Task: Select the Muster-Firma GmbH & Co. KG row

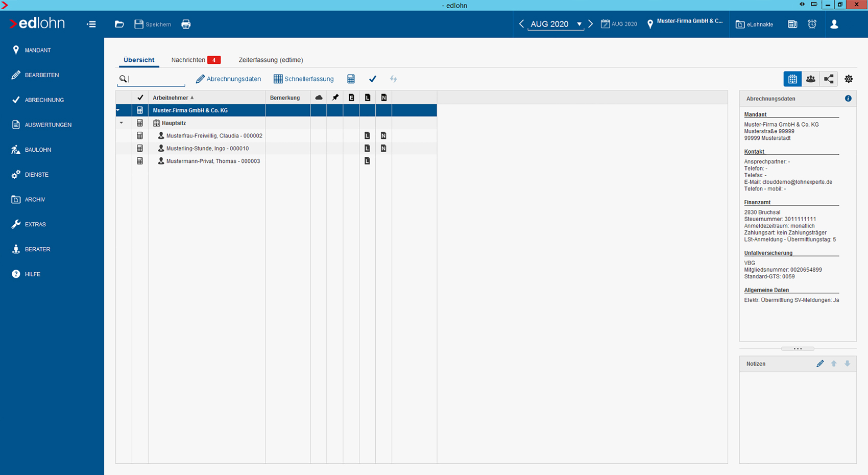Action: (x=276, y=110)
